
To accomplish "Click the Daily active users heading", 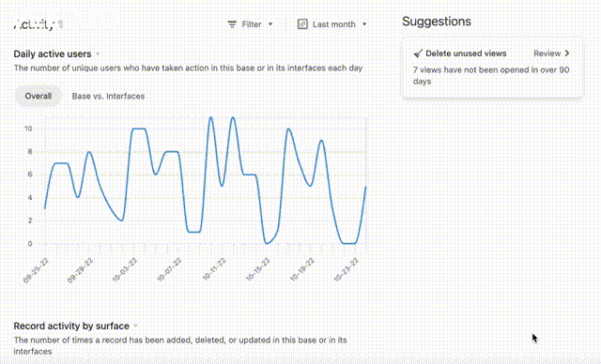I will (x=53, y=54).
